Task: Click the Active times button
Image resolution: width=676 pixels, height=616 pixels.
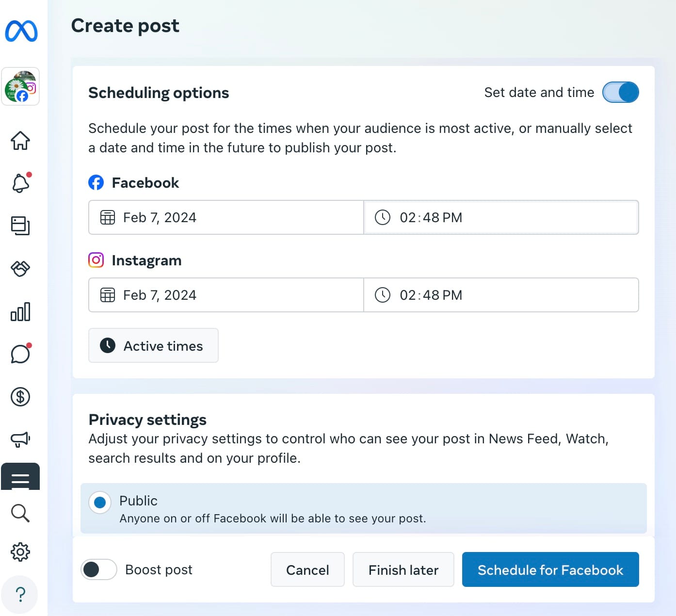Action: (x=153, y=345)
